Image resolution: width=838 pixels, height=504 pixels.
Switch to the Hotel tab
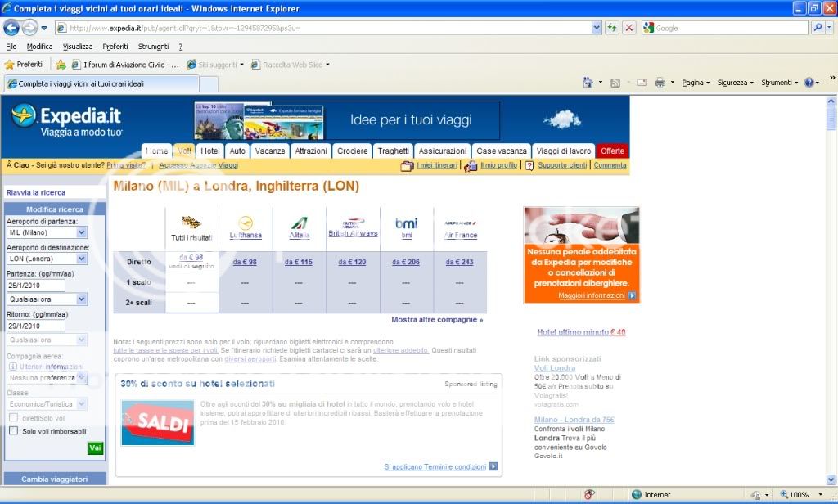[210, 151]
